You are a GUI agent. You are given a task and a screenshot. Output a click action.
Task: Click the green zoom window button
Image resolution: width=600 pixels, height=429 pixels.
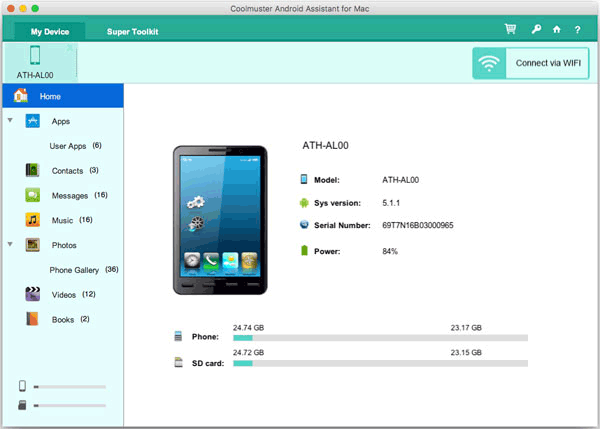[35, 8]
